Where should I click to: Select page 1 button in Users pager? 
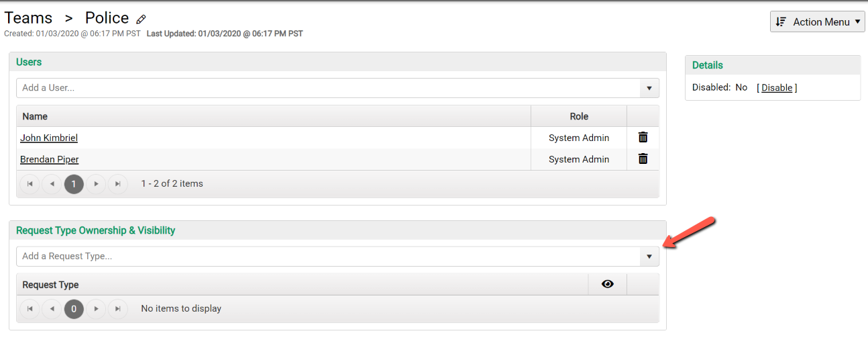coord(74,184)
